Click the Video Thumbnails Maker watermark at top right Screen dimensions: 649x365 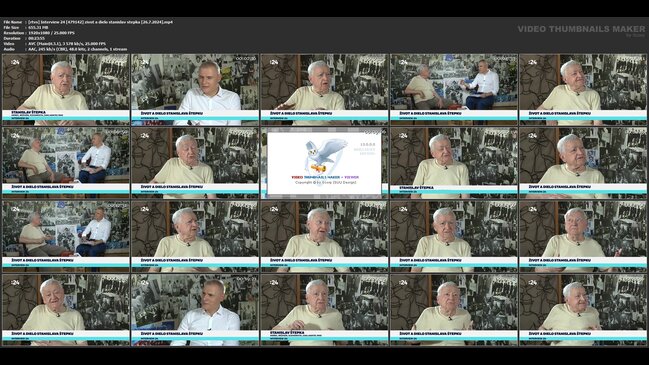click(x=581, y=29)
